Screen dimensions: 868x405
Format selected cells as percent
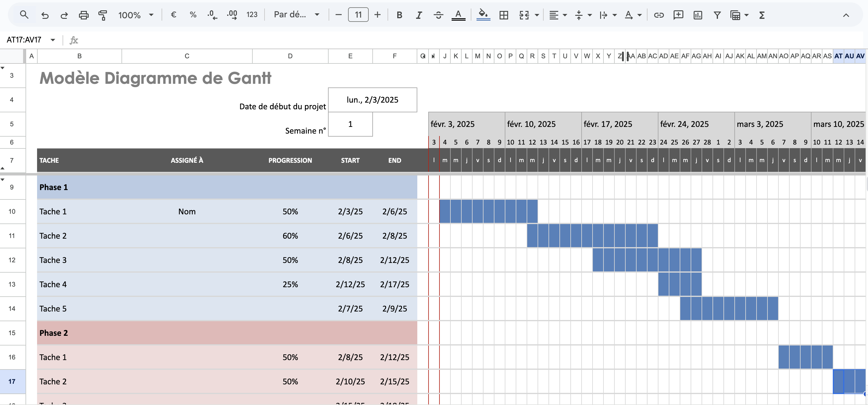coord(193,15)
